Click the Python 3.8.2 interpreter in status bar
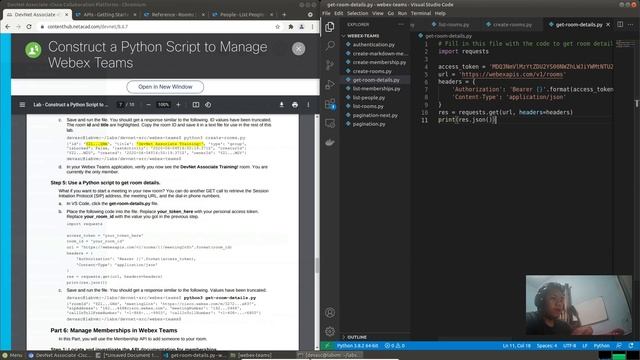Screen dimensions: 640x360 pos(358,346)
